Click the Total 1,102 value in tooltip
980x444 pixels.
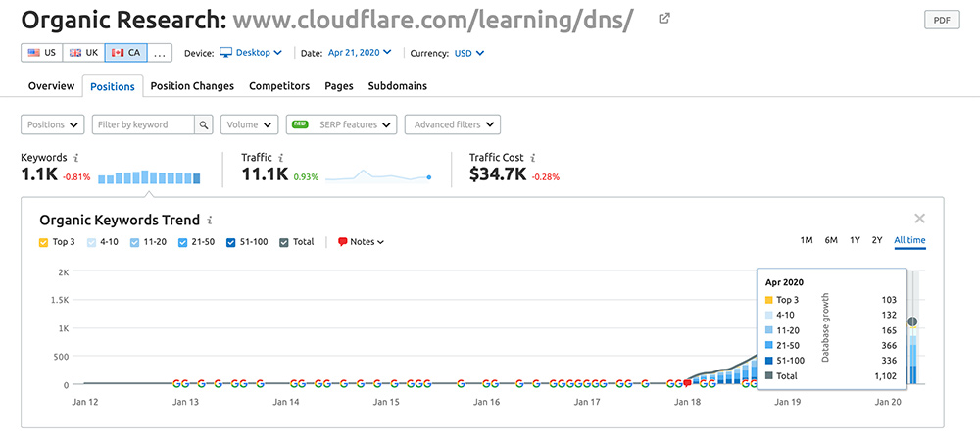(884, 375)
